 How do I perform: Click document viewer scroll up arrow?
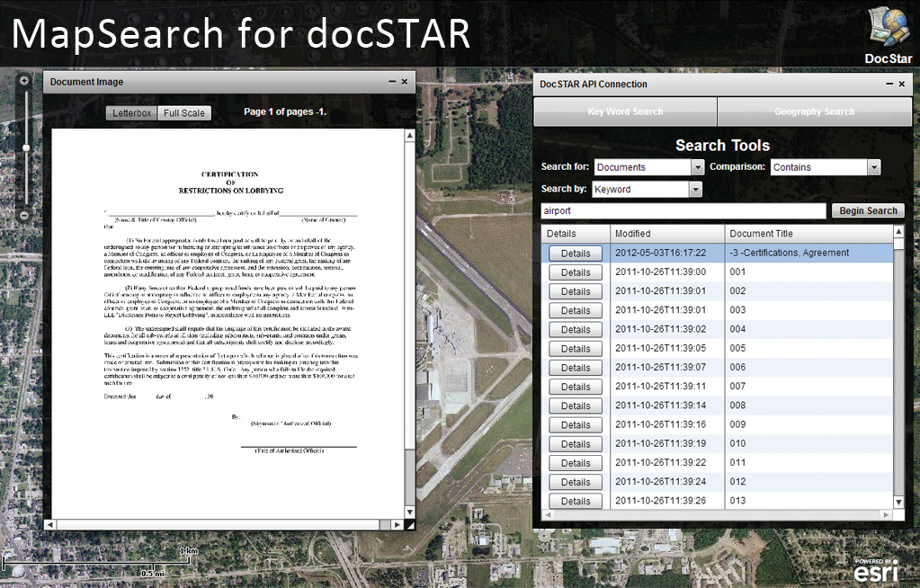[409, 136]
